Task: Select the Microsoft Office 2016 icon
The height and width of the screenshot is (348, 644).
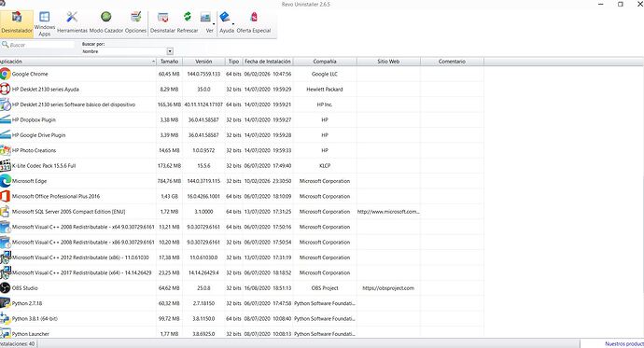Action: pyautogui.click(x=5, y=196)
